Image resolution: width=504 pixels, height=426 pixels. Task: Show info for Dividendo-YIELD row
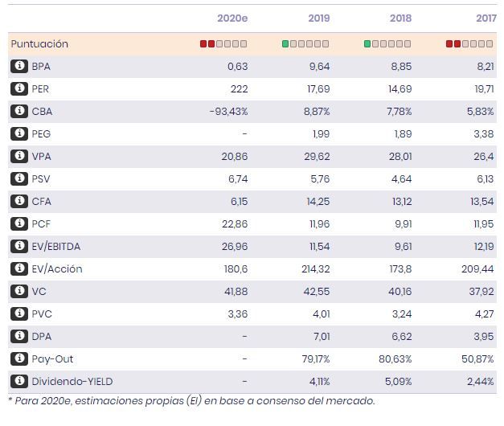point(18,382)
